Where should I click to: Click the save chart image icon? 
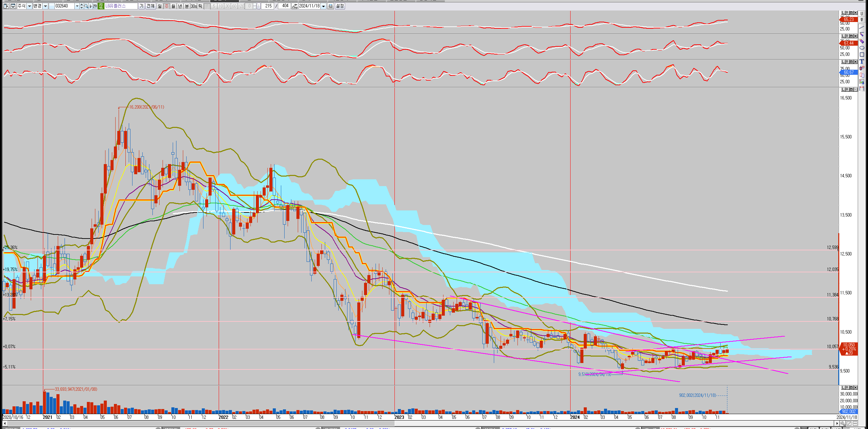pyautogui.click(x=862, y=82)
